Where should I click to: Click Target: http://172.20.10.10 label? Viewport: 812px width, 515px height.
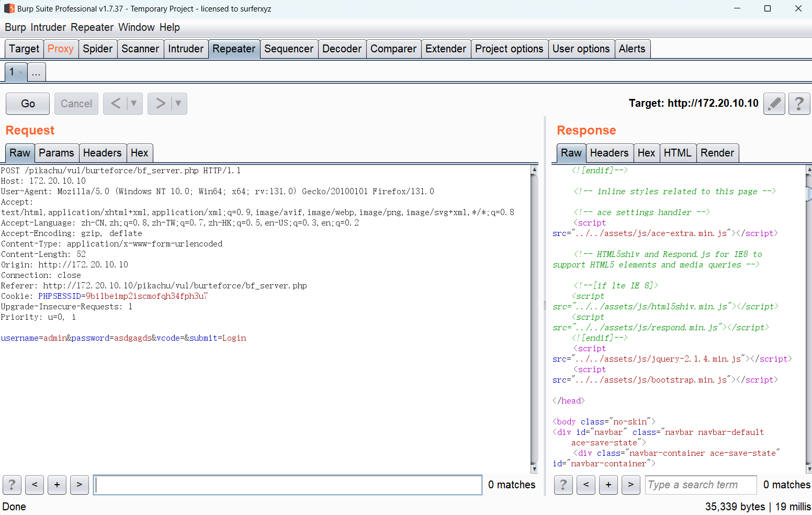(x=694, y=103)
